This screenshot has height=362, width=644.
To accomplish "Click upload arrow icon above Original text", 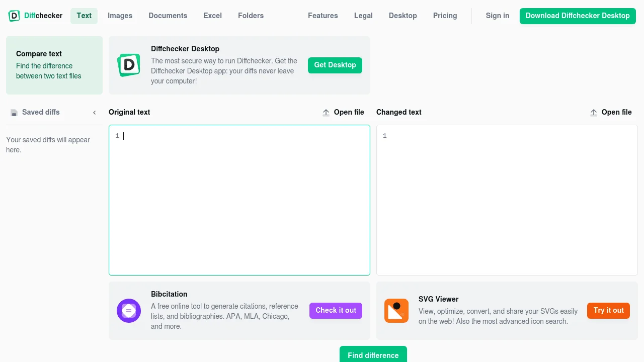I will 326,113.
